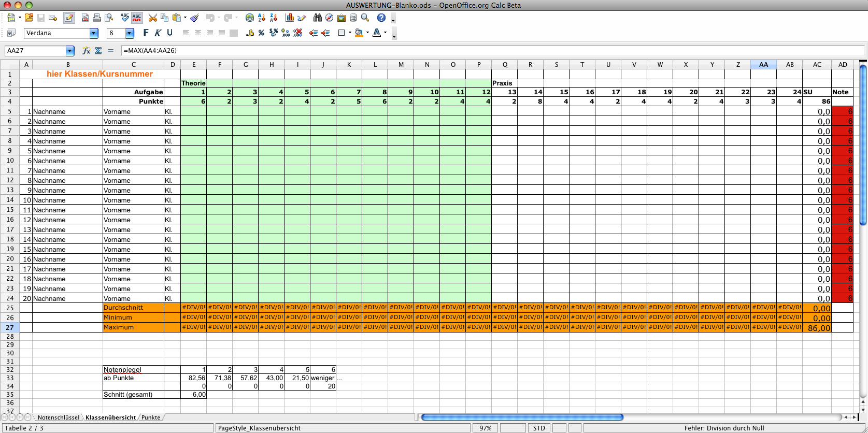
Task: Toggle AutoSpellcheck red-underline icon
Action: (137, 18)
